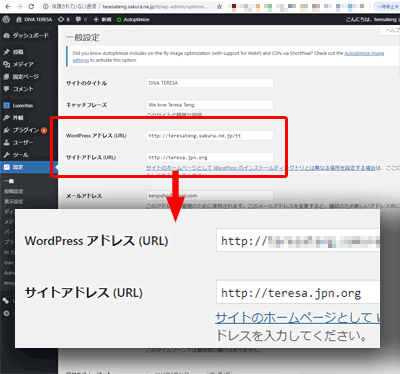Viewport: 400px width, 374px height.
Task: Open the こんにちは user account menu
Action: pos(372,19)
